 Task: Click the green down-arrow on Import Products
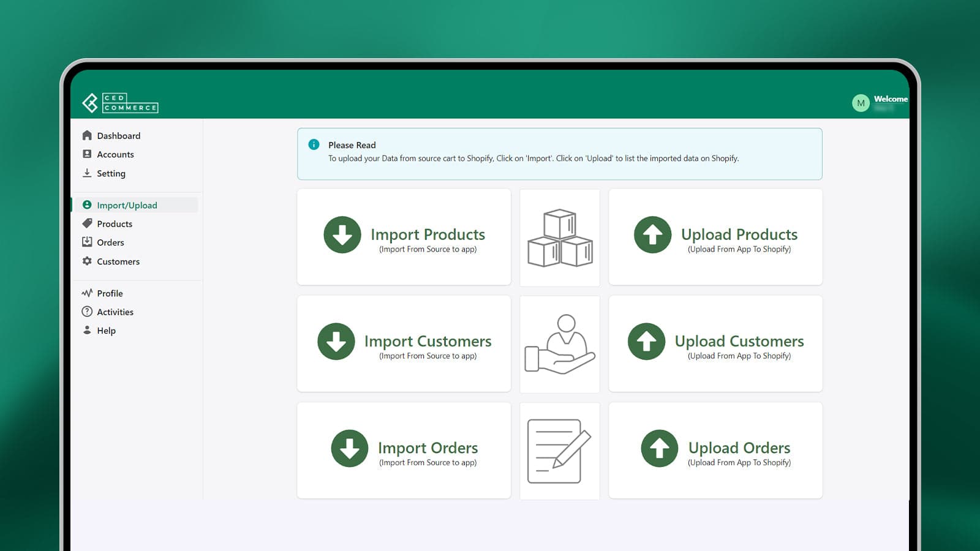pyautogui.click(x=342, y=235)
